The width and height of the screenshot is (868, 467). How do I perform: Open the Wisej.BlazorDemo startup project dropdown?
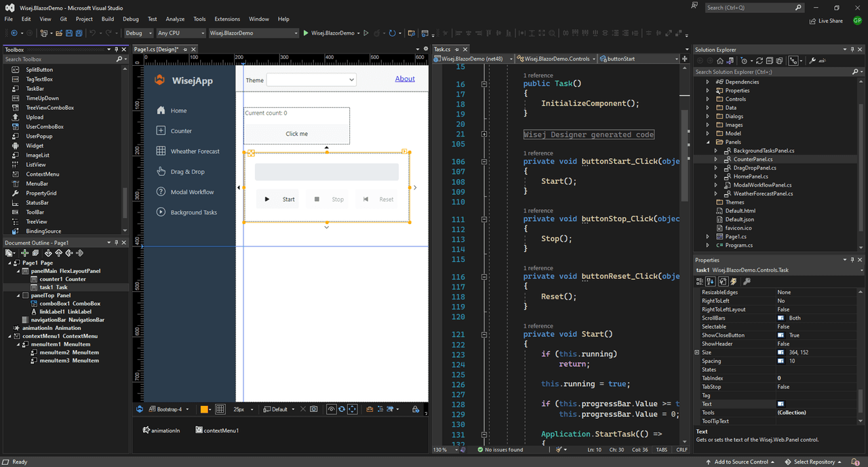point(253,33)
